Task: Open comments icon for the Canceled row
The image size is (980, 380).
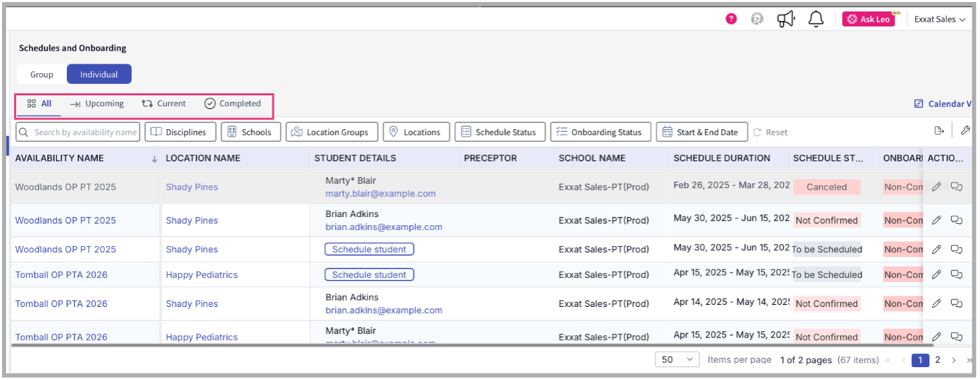Action: click(x=956, y=187)
